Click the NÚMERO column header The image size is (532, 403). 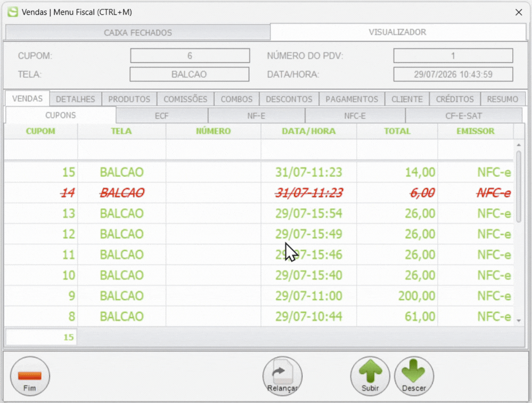tap(213, 131)
